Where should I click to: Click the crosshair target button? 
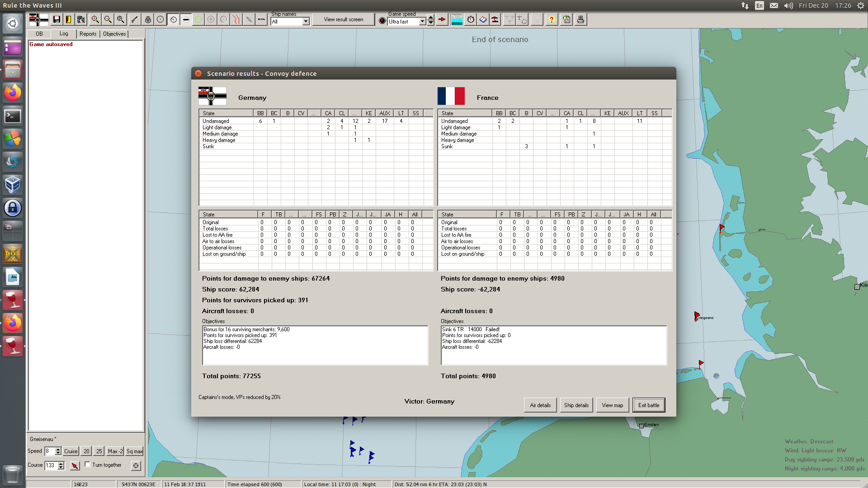(x=136, y=465)
